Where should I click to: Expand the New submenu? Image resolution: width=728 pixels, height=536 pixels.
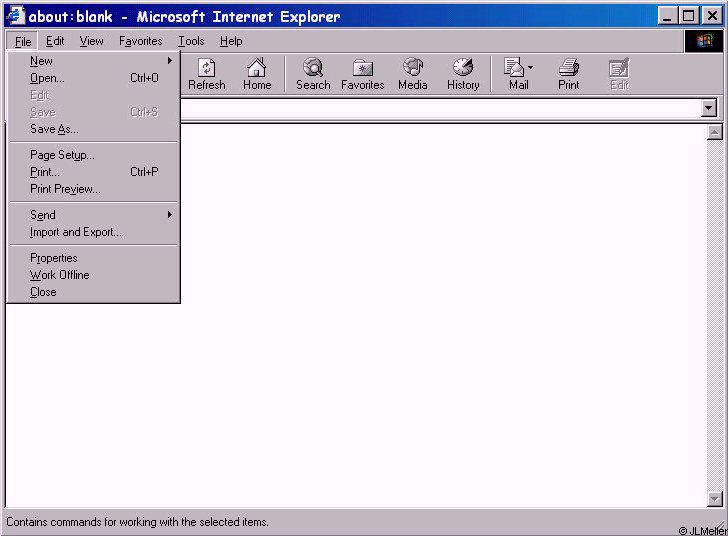94,61
